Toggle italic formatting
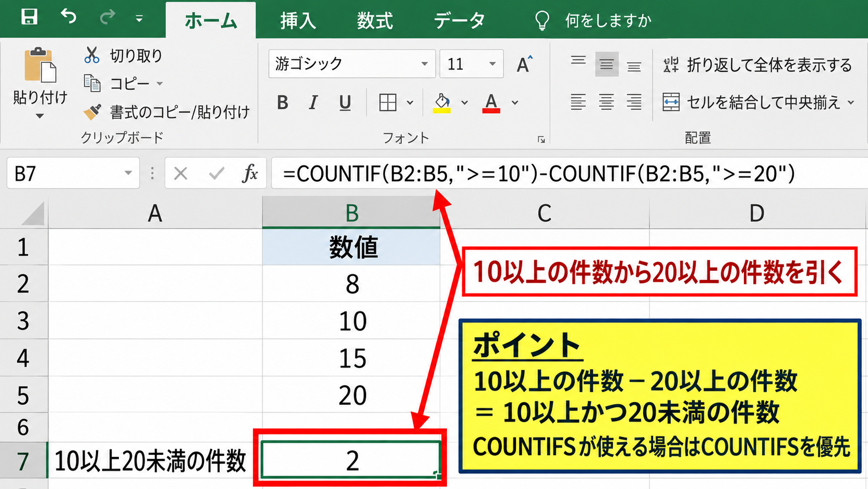The width and height of the screenshot is (868, 489). pos(313,103)
